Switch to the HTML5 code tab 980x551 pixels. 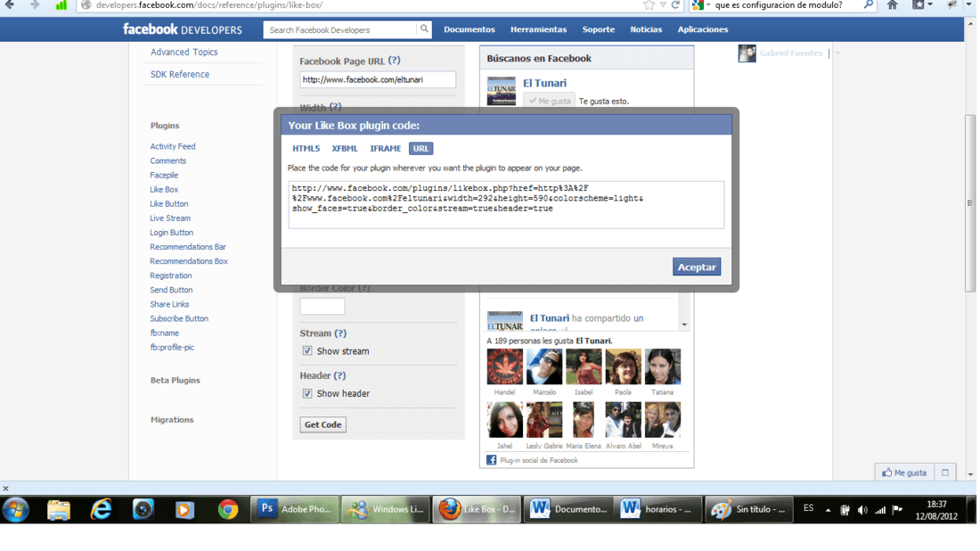pyautogui.click(x=306, y=148)
